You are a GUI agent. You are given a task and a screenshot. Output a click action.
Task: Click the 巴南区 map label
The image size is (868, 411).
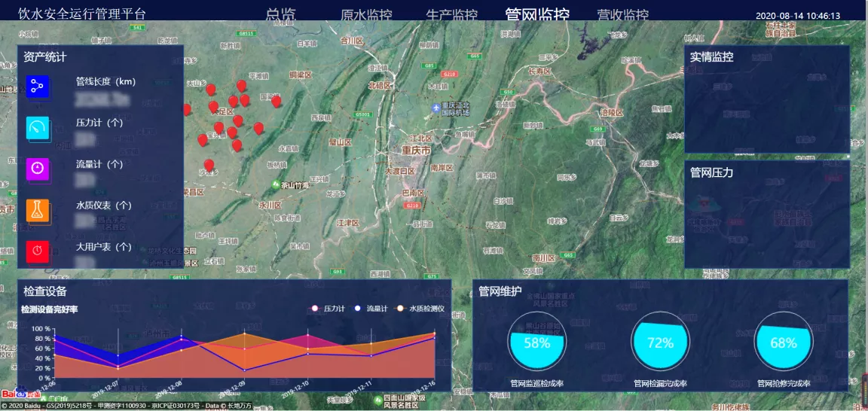tap(414, 193)
